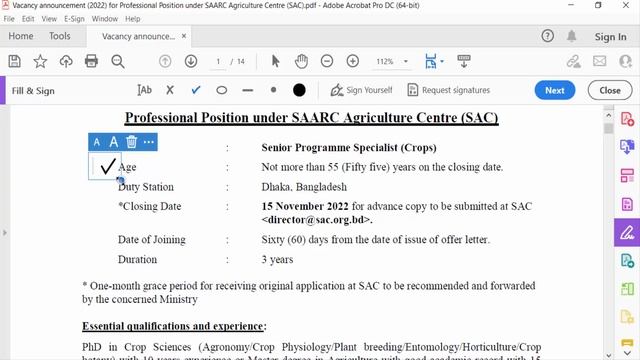Open the yellow Comment tool in sidebar
This screenshot has width=640, height=360.
tap(627, 343)
